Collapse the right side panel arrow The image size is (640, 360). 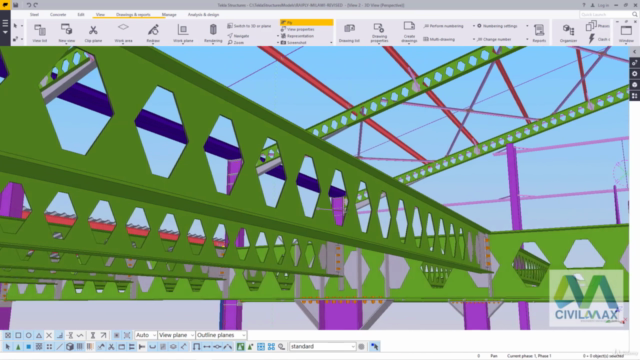click(x=635, y=52)
